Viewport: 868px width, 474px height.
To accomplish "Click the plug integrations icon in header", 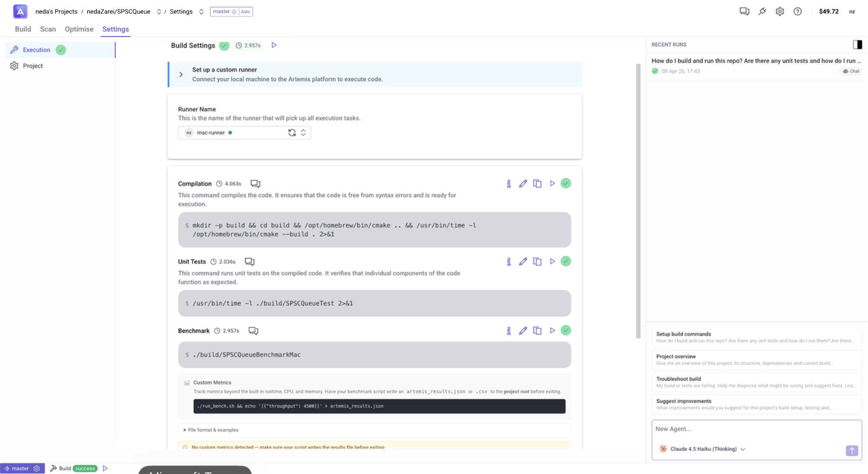I will click(762, 12).
